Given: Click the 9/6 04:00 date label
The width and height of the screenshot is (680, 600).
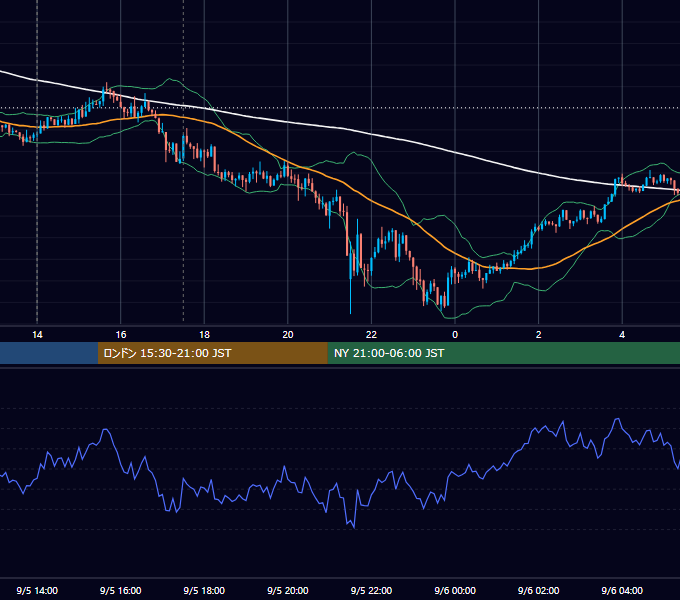Looking at the screenshot, I should point(622,590).
